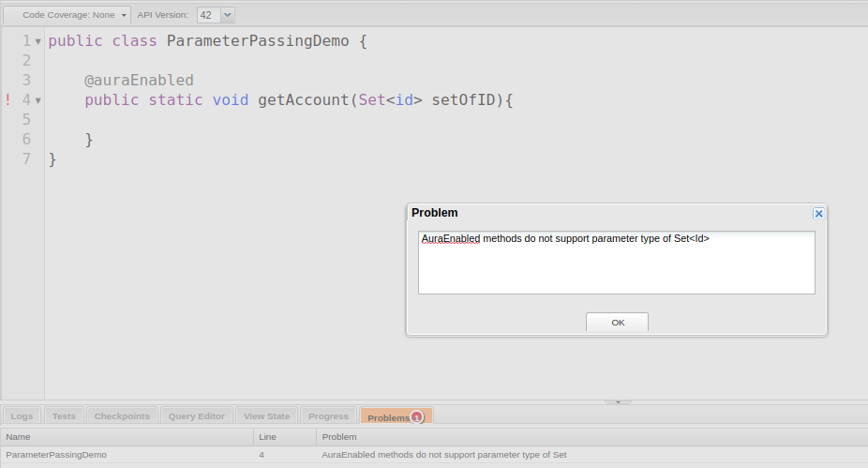Open the Code Coverage dropdown
The height and width of the screenshot is (468, 868).
point(67,15)
